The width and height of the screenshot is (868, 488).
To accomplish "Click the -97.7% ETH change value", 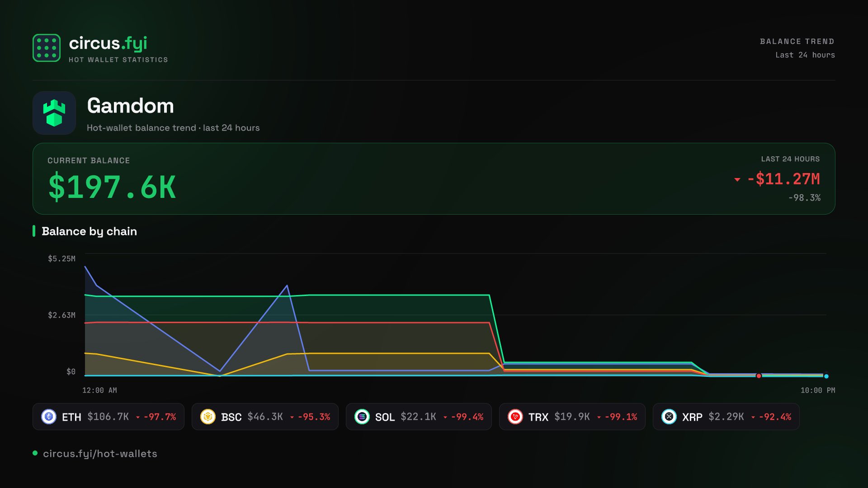I will [160, 417].
